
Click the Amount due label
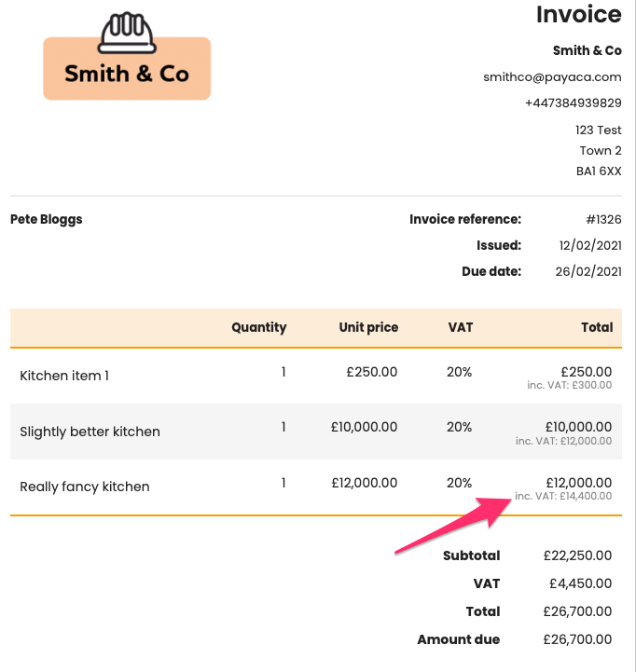[x=458, y=639]
